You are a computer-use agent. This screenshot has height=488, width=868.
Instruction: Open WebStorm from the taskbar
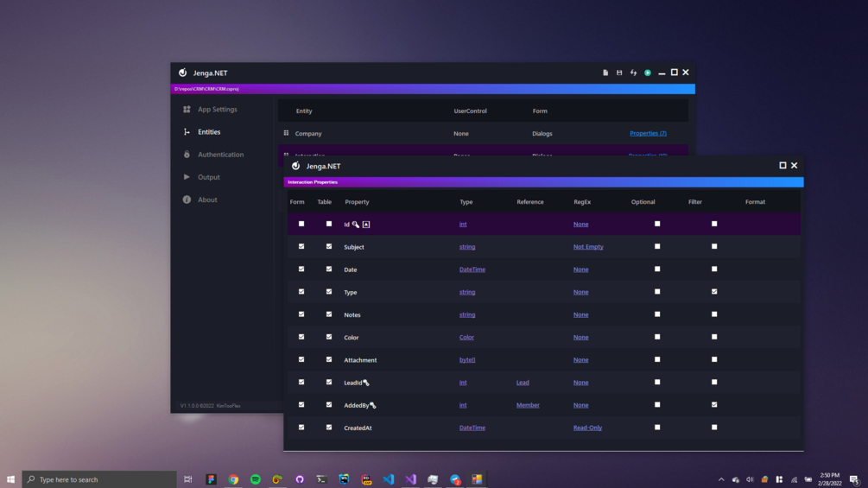pyautogui.click(x=344, y=479)
